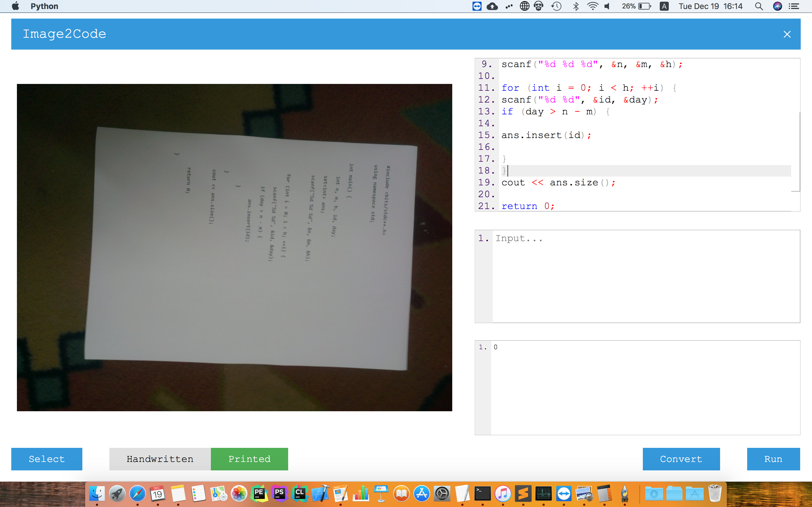
Task: Run the converted code
Action: 773,459
